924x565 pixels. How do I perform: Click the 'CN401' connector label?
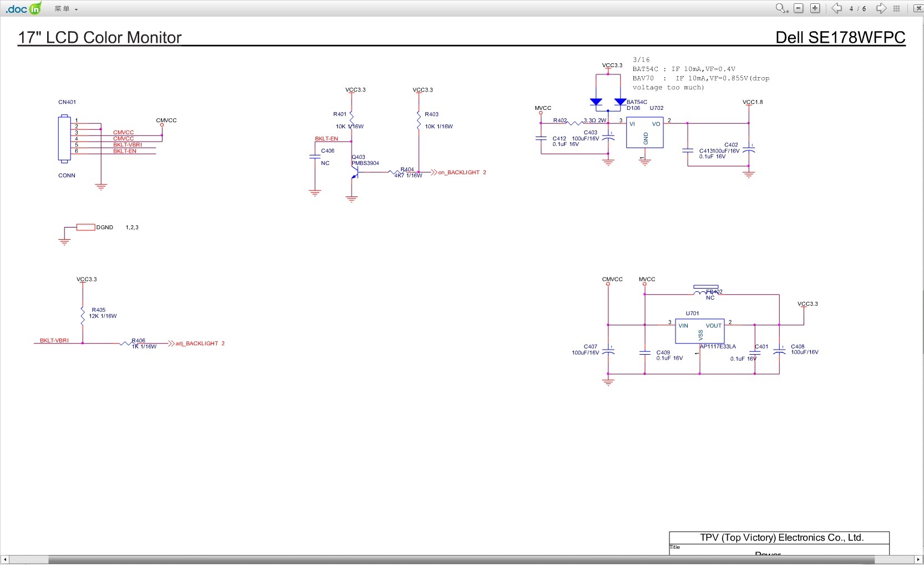tap(67, 102)
